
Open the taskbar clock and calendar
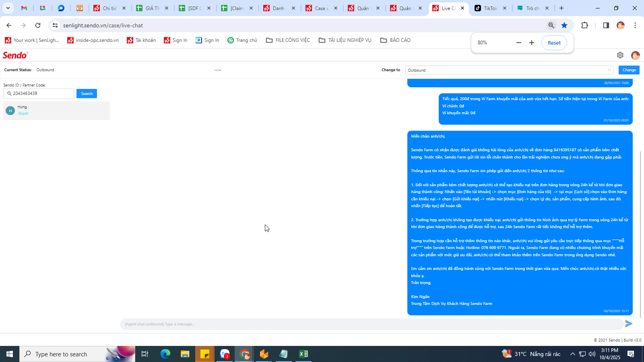click(x=610, y=354)
